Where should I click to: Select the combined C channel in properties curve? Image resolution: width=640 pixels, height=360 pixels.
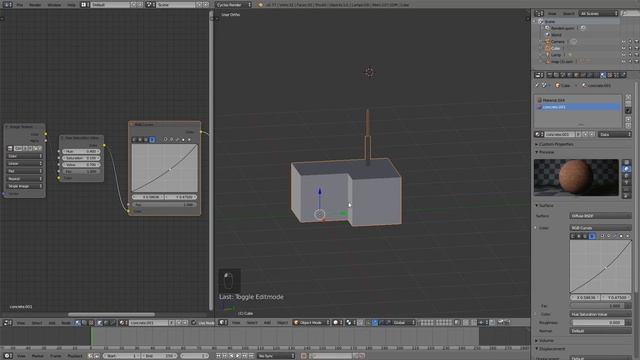coord(573,236)
